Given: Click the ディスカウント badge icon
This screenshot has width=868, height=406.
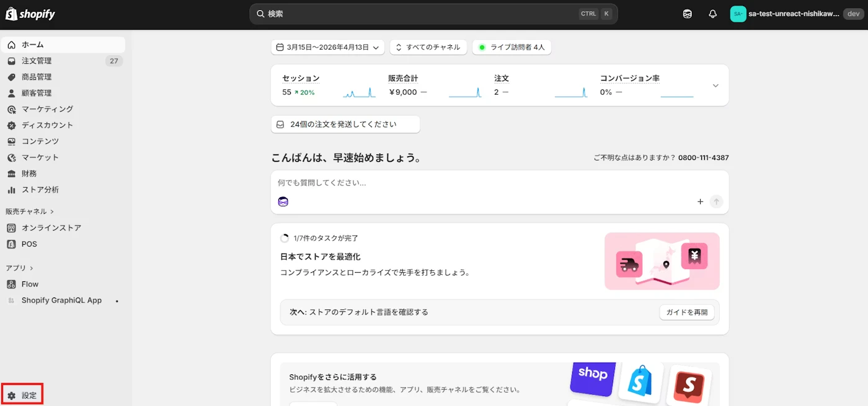Looking at the screenshot, I should [11, 125].
